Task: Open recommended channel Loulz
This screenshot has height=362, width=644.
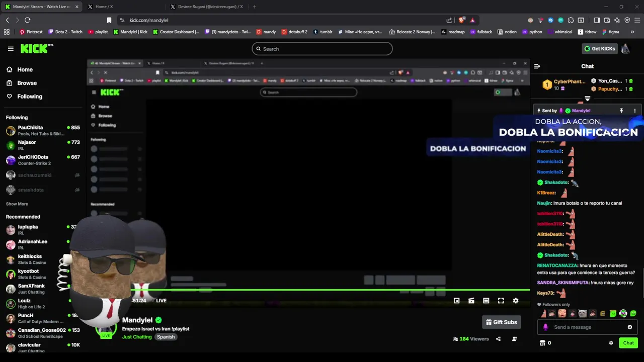Action: pos(43,304)
